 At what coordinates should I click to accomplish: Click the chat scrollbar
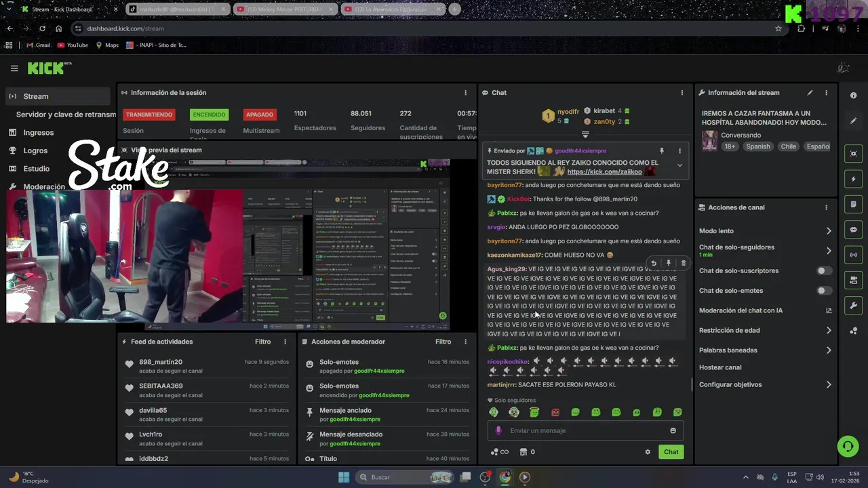point(691,384)
